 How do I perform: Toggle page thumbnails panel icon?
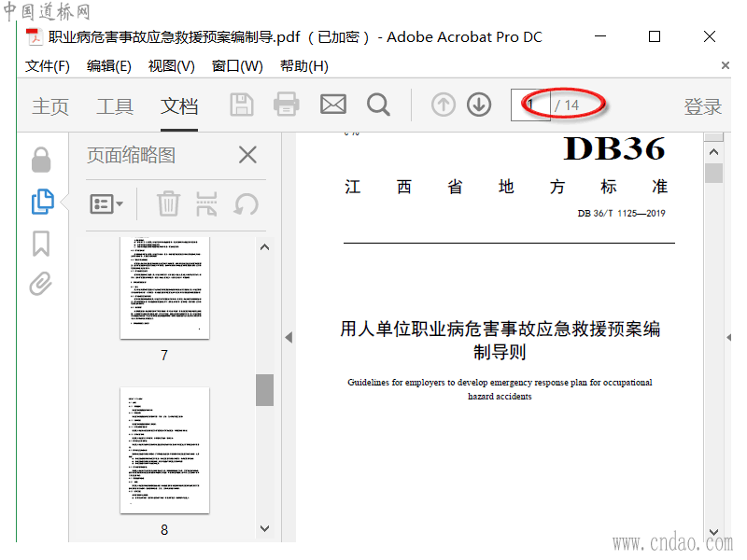point(42,202)
